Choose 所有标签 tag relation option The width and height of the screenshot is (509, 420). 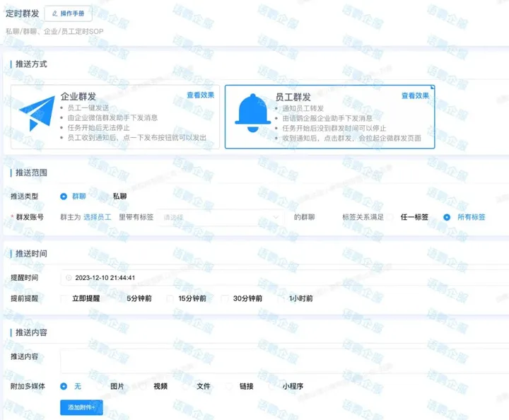(x=447, y=217)
